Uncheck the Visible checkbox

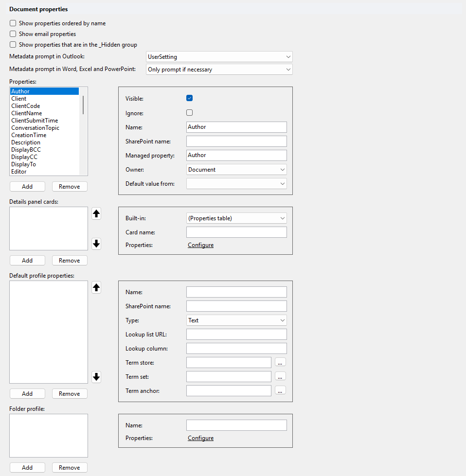pyautogui.click(x=190, y=98)
